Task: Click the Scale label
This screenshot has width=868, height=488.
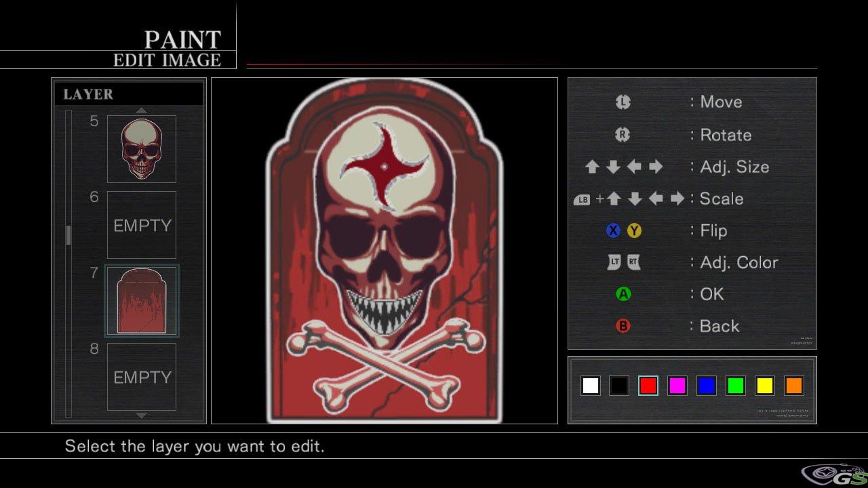Action: click(x=722, y=199)
